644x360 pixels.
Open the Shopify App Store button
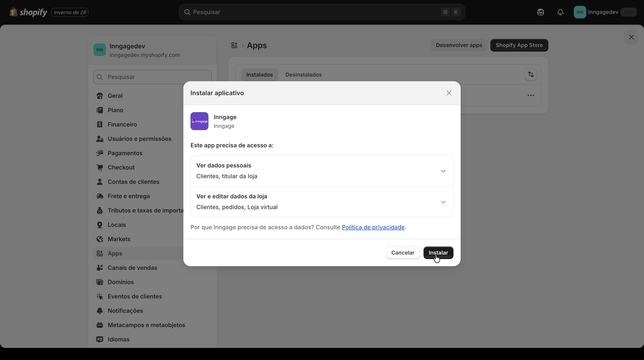[x=519, y=45]
